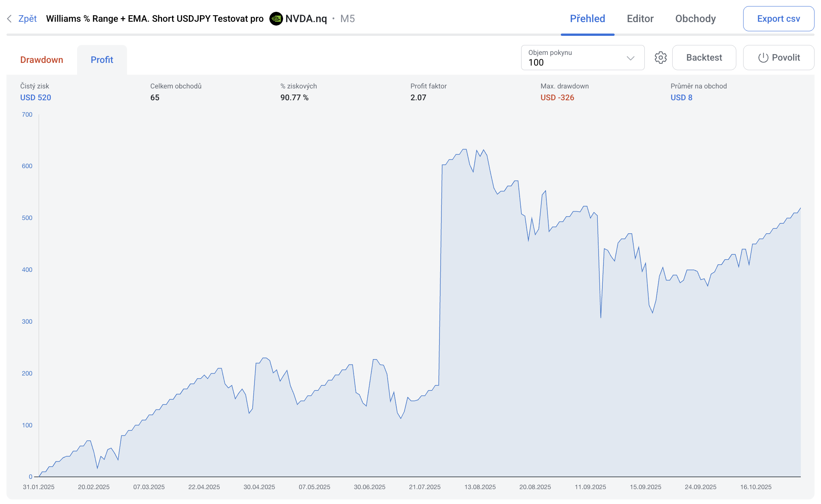821x504 pixels.
Task: Open the Obchody tab
Action: tap(695, 19)
